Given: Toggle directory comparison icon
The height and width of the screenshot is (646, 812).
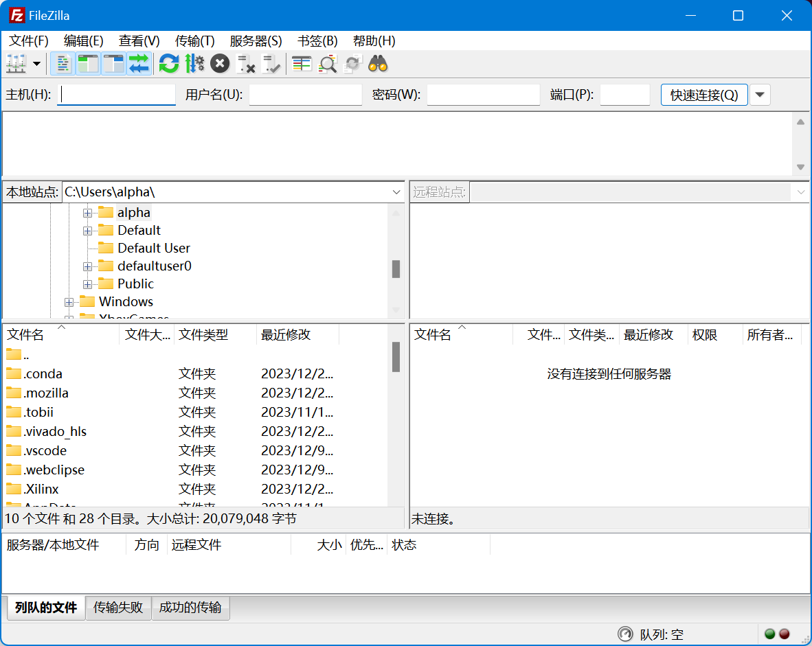Looking at the screenshot, I should point(327,64).
